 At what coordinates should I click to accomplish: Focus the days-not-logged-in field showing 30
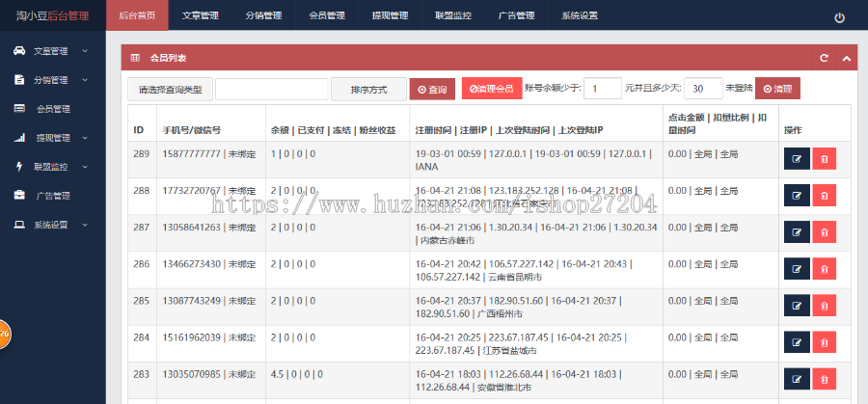pyautogui.click(x=704, y=89)
